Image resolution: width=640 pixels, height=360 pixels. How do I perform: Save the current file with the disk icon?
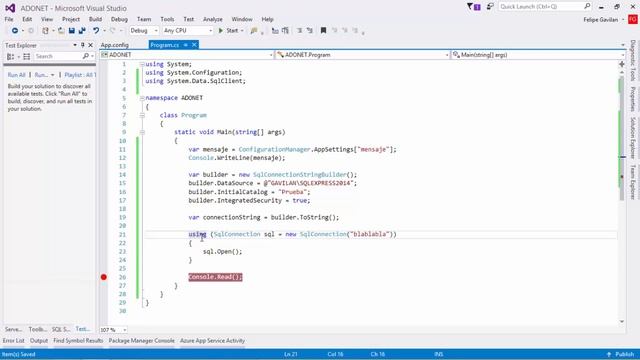[x=72, y=31]
